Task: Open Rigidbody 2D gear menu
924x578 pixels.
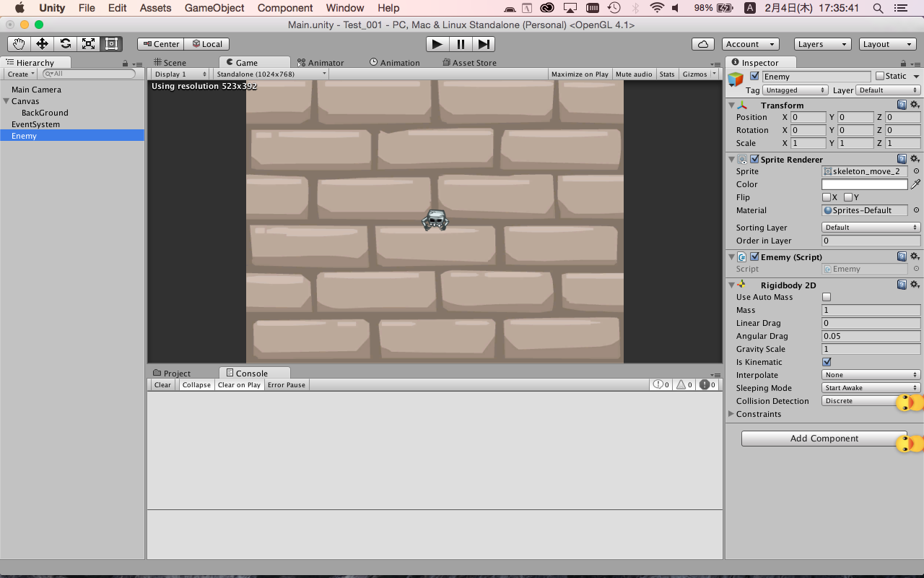Action: coord(915,285)
